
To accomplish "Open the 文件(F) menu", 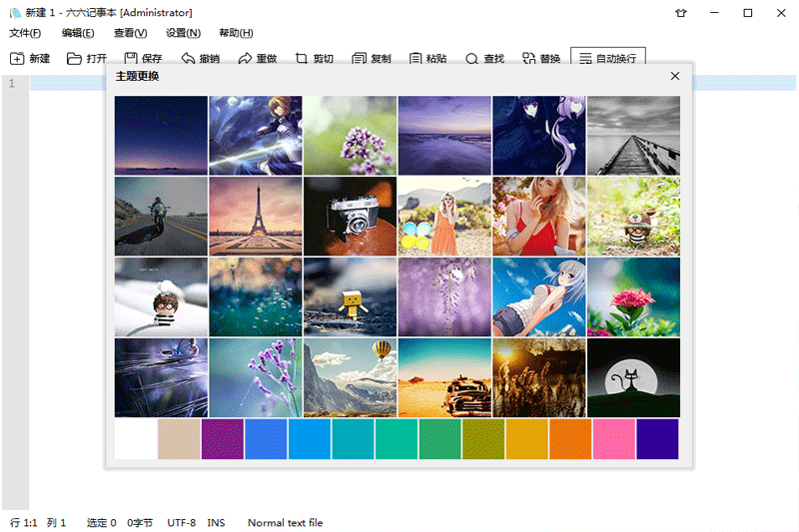I will coord(25,33).
